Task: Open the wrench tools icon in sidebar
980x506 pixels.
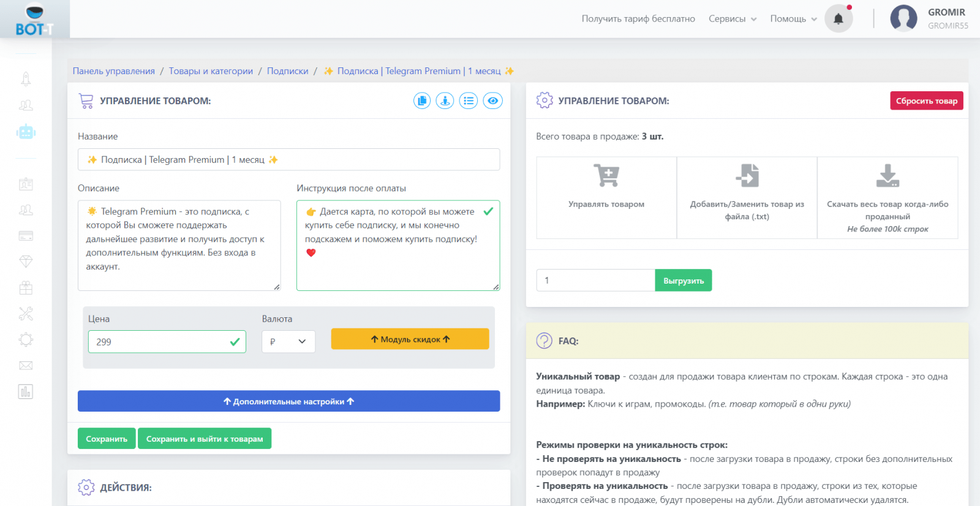Action: click(26, 314)
